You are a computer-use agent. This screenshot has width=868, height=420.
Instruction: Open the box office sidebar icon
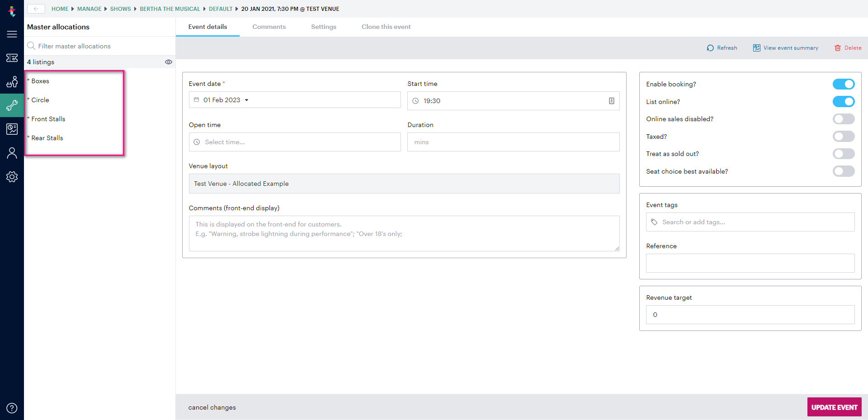point(12,82)
